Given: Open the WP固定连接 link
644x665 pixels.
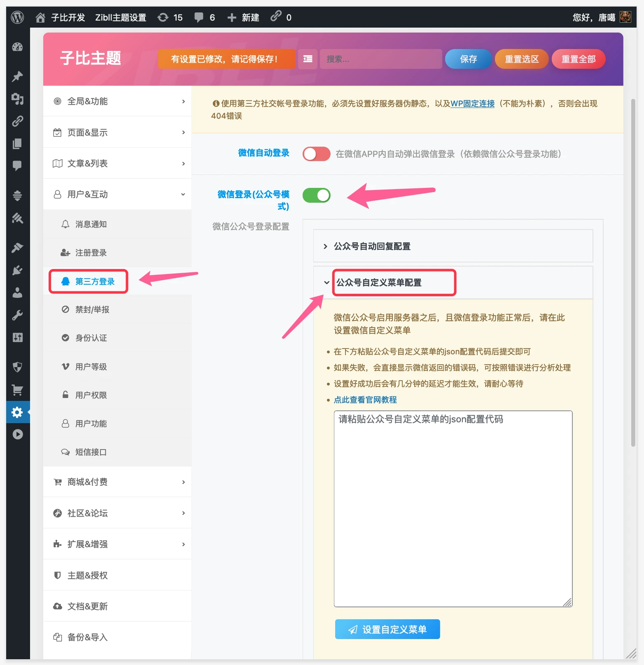Looking at the screenshot, I should 473,103.
